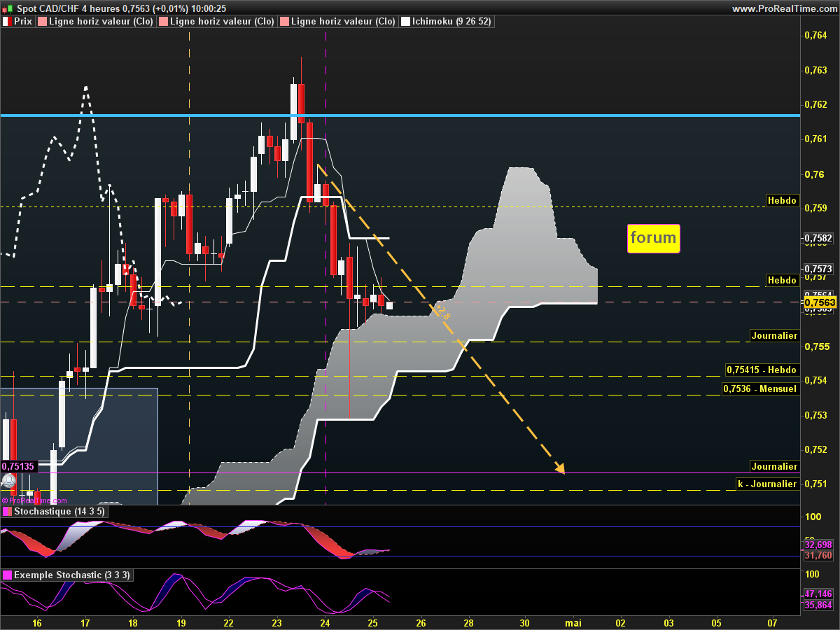Click the Hebdo label next to 0,757
Screen dimensions: 840x630
tap(782, 280)
